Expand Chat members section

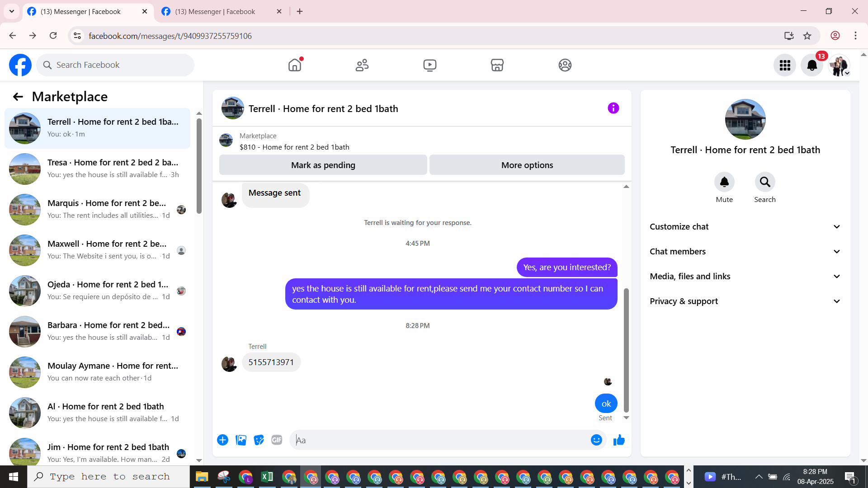coord(745,252)
